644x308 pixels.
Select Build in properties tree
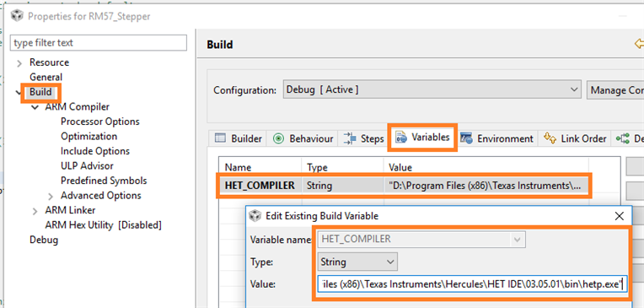(40, 92)
